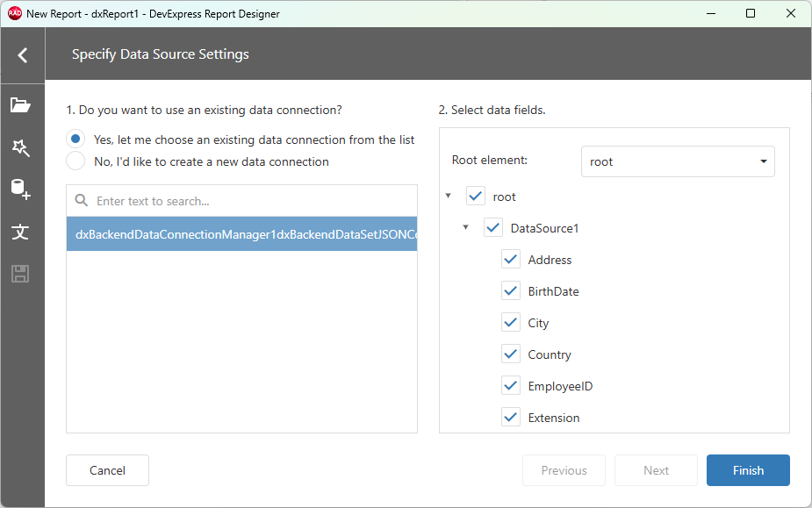Uncheck the Address data field
Screen dimensions: 812x508
[510, 259]
